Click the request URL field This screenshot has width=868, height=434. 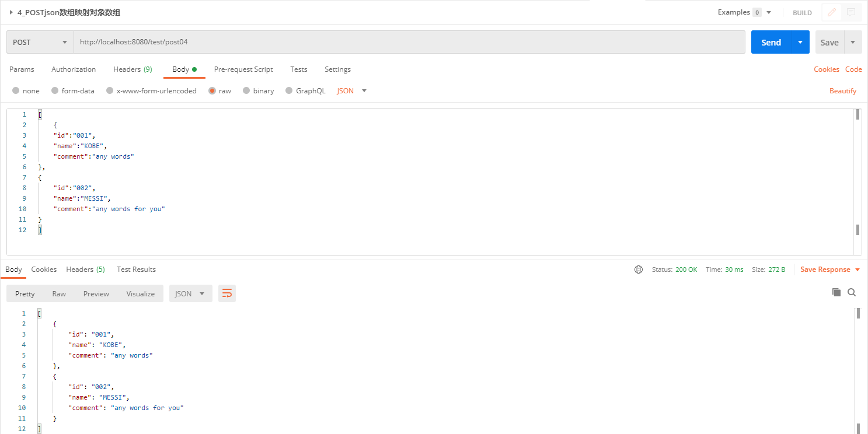[x=350, y=42]
